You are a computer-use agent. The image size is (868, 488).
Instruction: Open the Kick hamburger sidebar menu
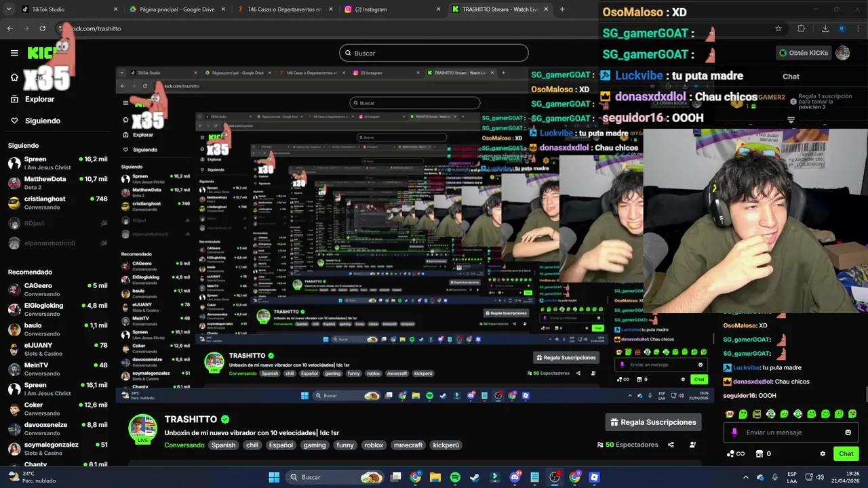[x=14, y=53]
